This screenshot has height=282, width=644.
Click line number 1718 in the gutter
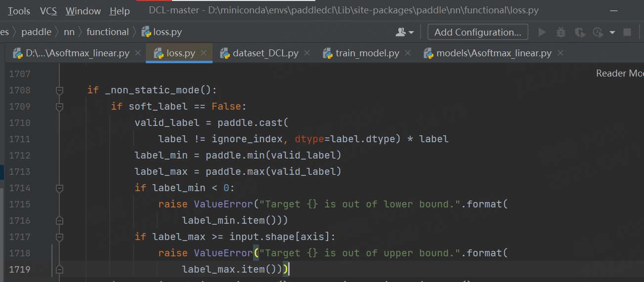point(19,253)
